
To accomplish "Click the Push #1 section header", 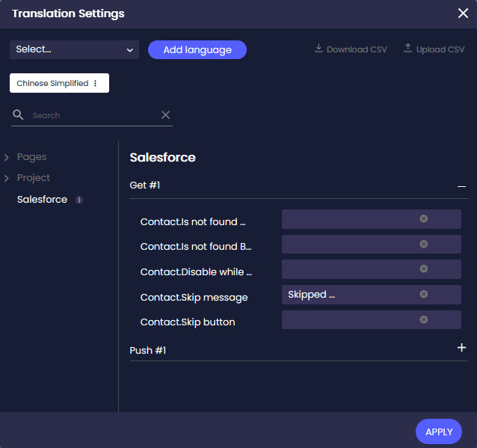I will point(299,350).
